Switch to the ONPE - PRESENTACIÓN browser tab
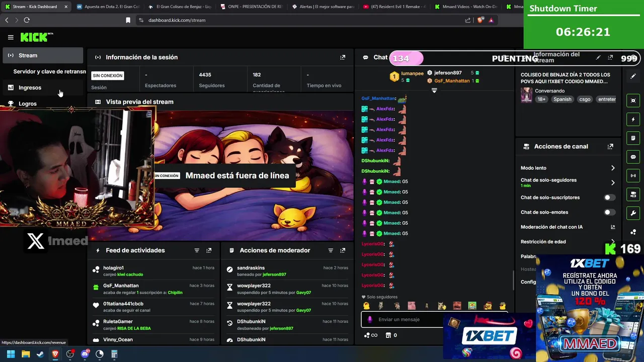644x362 pixels. (252, 7)
